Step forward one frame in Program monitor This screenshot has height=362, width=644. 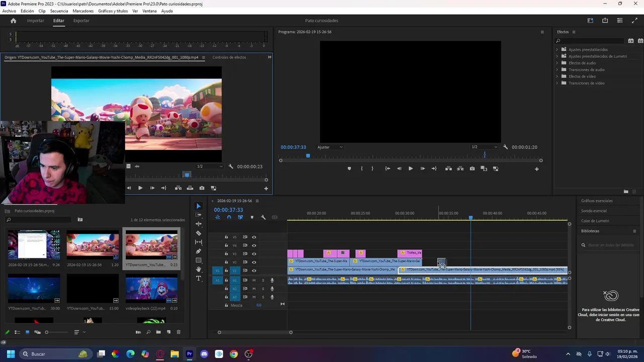pos(422,168)
